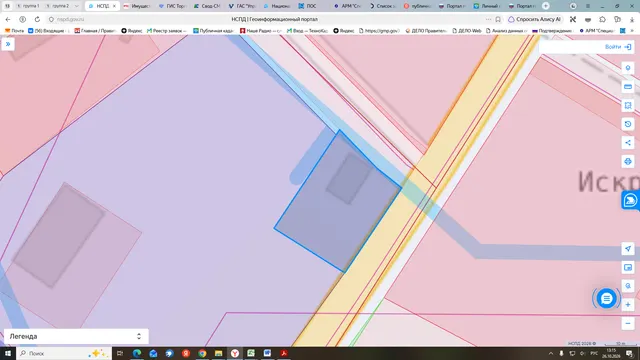Switch to the Личный browser tab
This screenshot has height=360, width=640.
click(x=488, y=6)
